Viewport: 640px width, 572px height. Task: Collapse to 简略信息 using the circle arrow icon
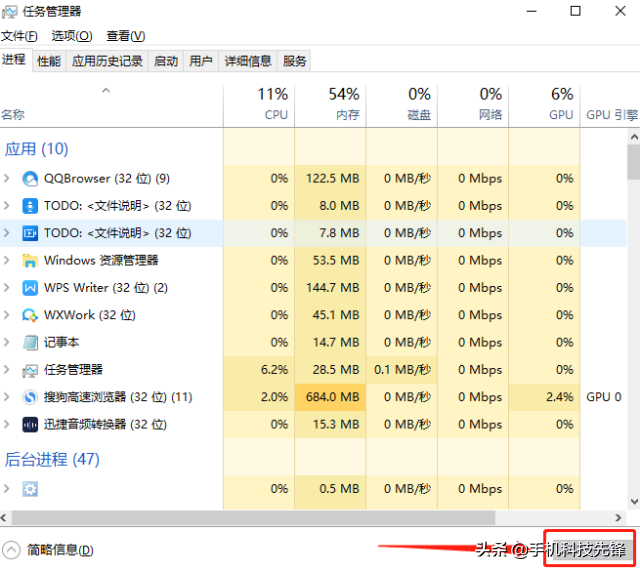pyautogui.click(x=11, y=550)
